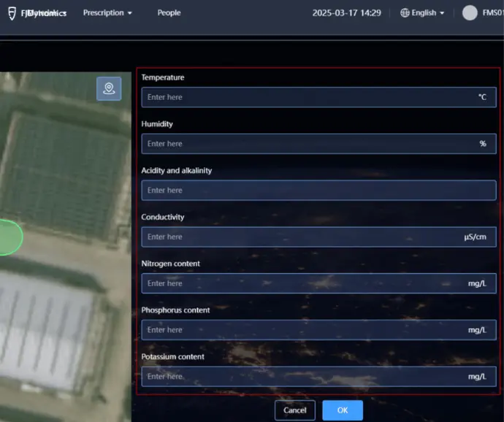Focus the Phosphorus content field

(x=319, y=330)
